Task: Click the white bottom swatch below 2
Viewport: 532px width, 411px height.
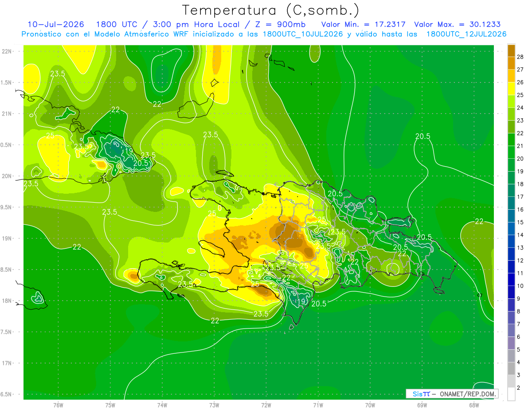Action: (511, 394)
